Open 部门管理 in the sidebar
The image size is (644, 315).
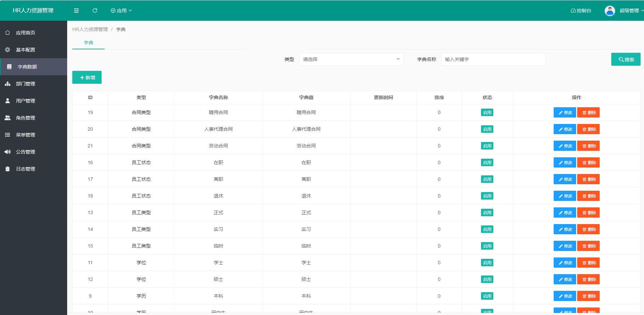25,84
